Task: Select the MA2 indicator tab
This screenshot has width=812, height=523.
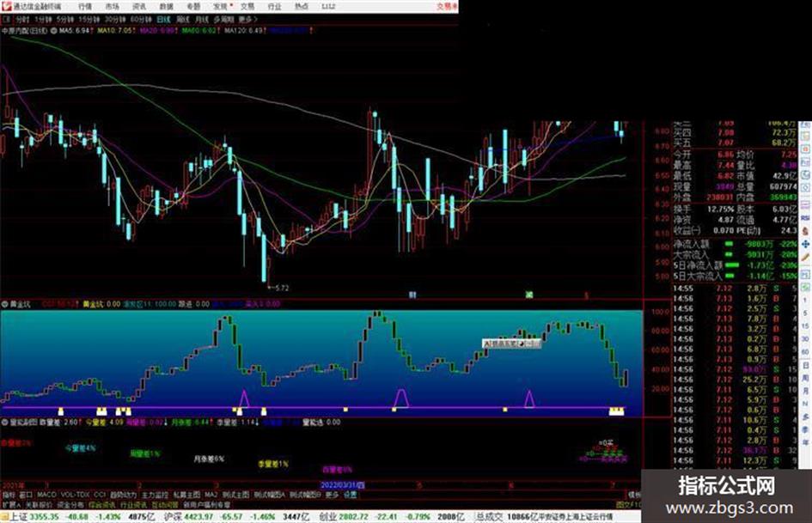Action: coord(211,495)
